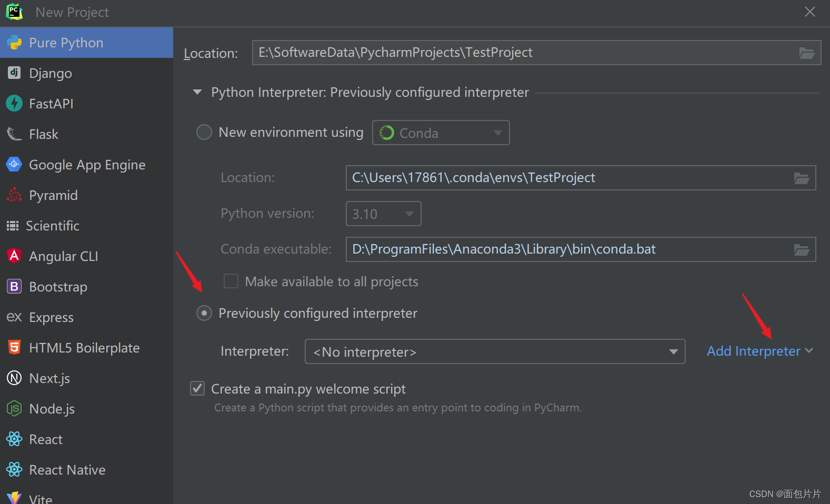Click Node.js list label
This screenshot has width=830, height=504.
(x=52, y=409)
